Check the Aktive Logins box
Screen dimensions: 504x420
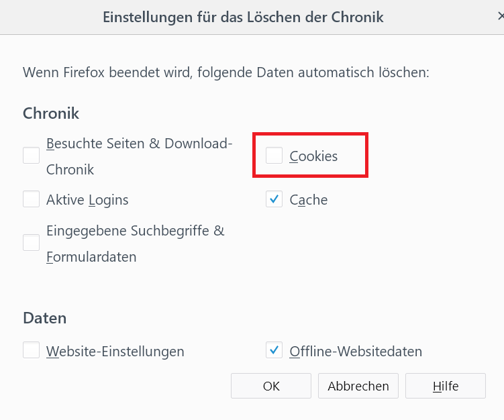[x=32, y=199]
